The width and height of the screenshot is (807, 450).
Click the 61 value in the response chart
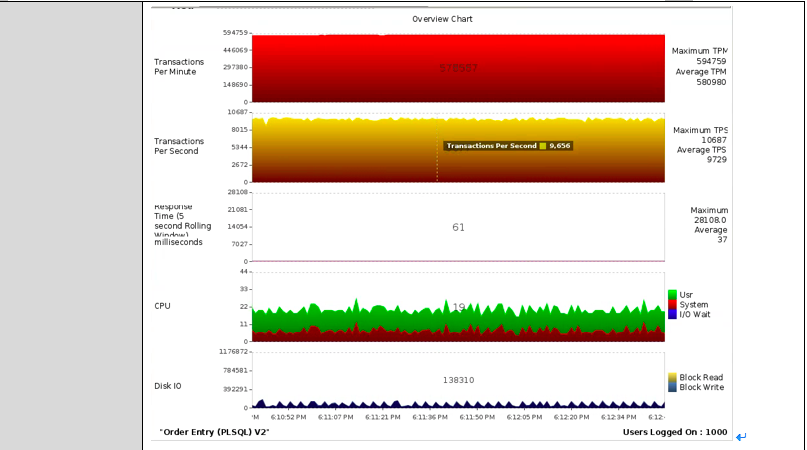tap(459, 227)
